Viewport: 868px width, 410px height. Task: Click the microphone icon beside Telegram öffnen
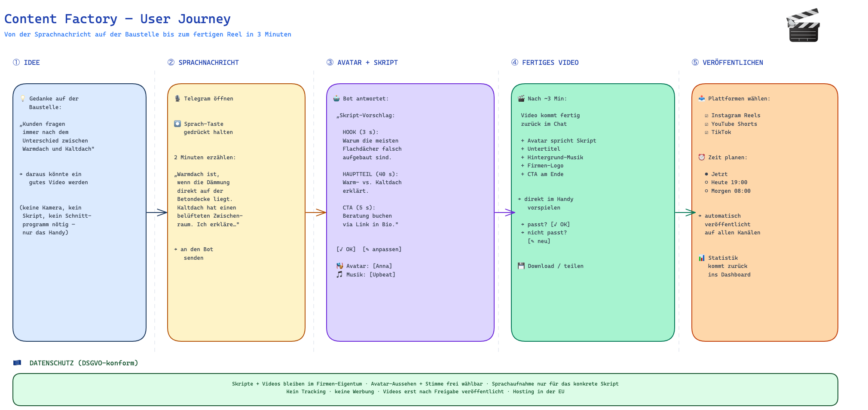click(x=177, y=98)
